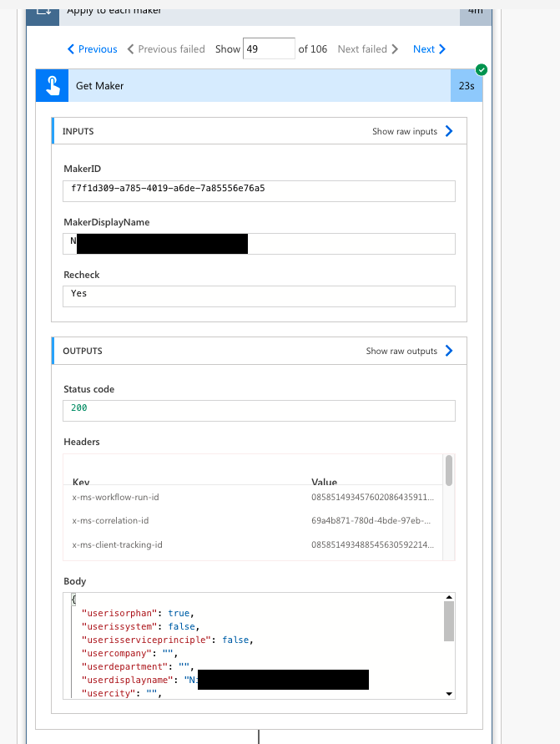The width and height of the screenshot is (560, 744).
Task: Click the chevron next to Next failed
Action: (396, 48)
